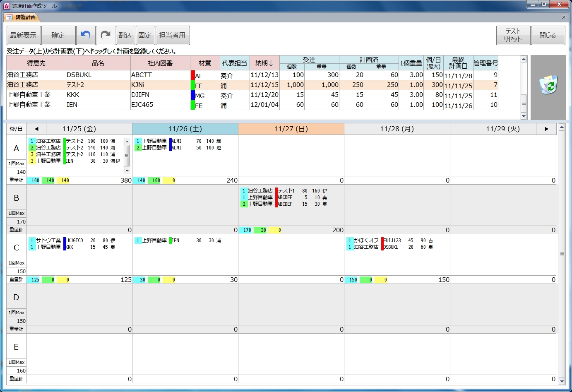Go to previous dates with left arrow
Image resolution: width=572 pixels, height=392 pixels.
[x=36, y=129]
